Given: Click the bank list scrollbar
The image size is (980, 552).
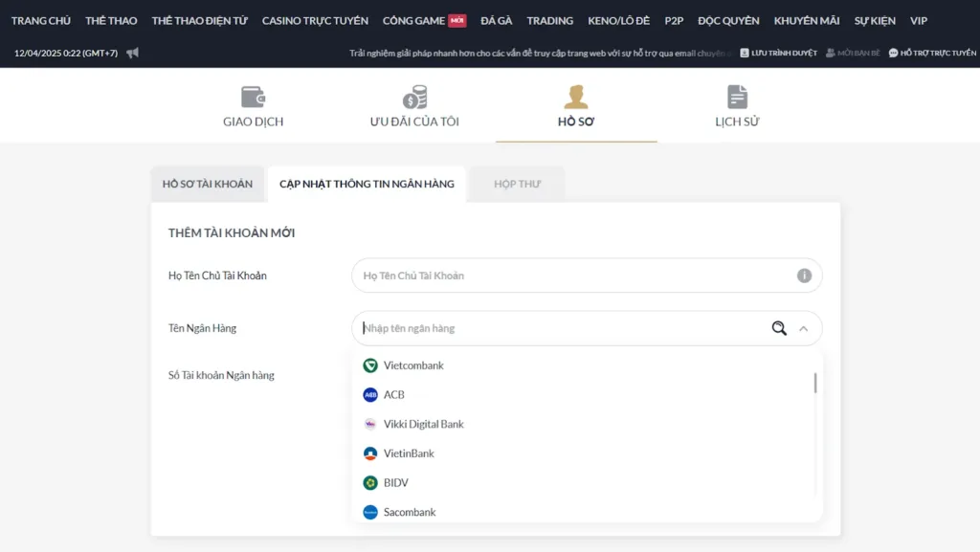Looking at the screenshot, I should (x=815, y=383).
